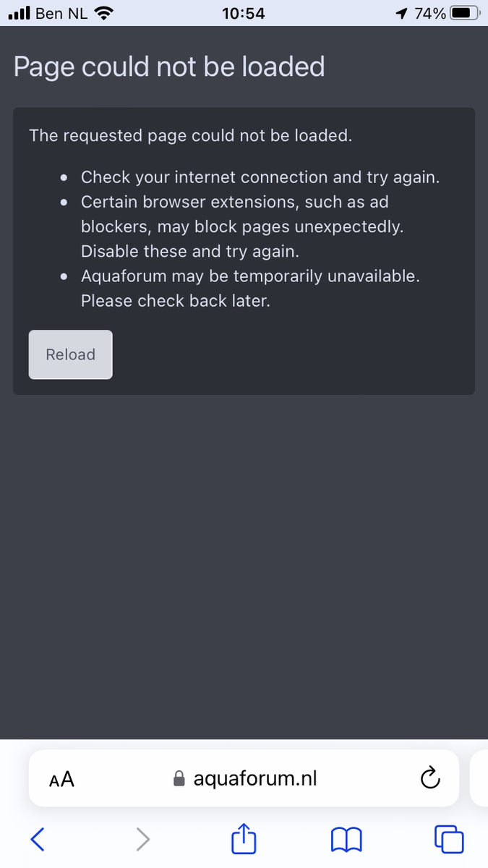
Task: Open the Bookmarks icon
Action: click(346, 839)
